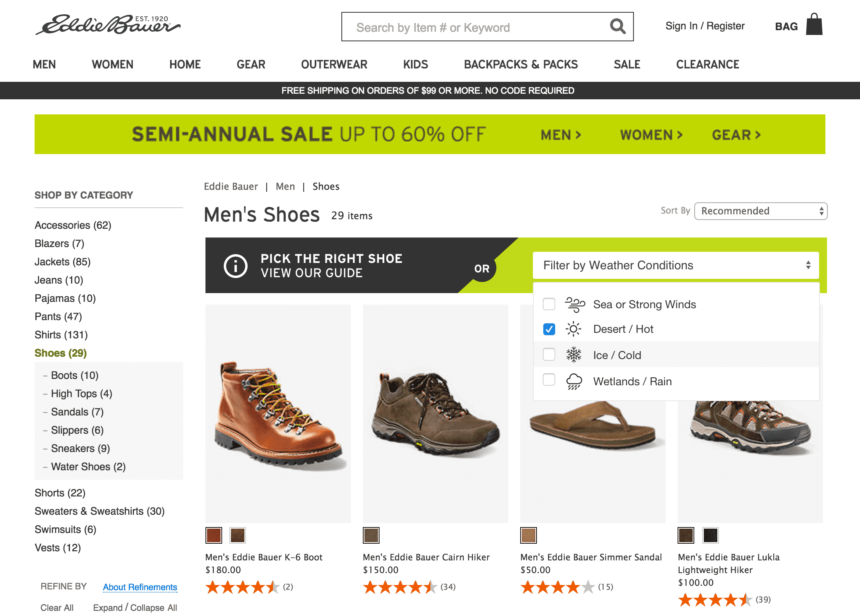Open the Sort By Recommended dropdown
This screenshot has height=616, width=860.
(x=760, y=211)
